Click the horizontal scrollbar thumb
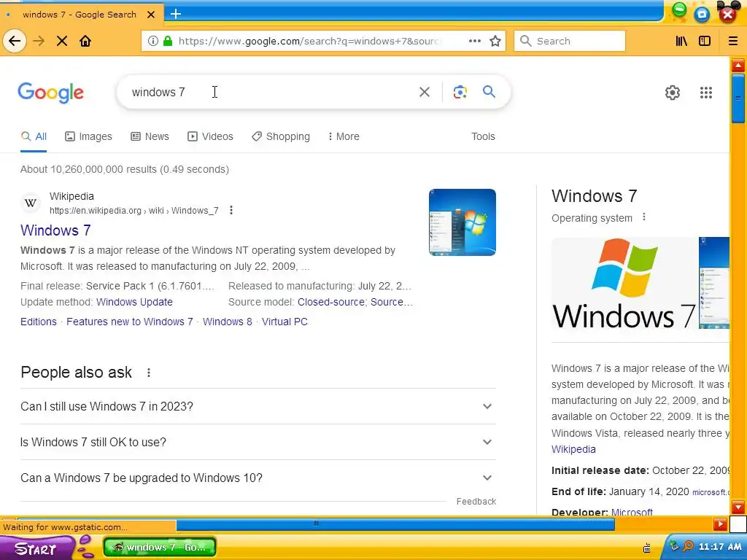 395,525
